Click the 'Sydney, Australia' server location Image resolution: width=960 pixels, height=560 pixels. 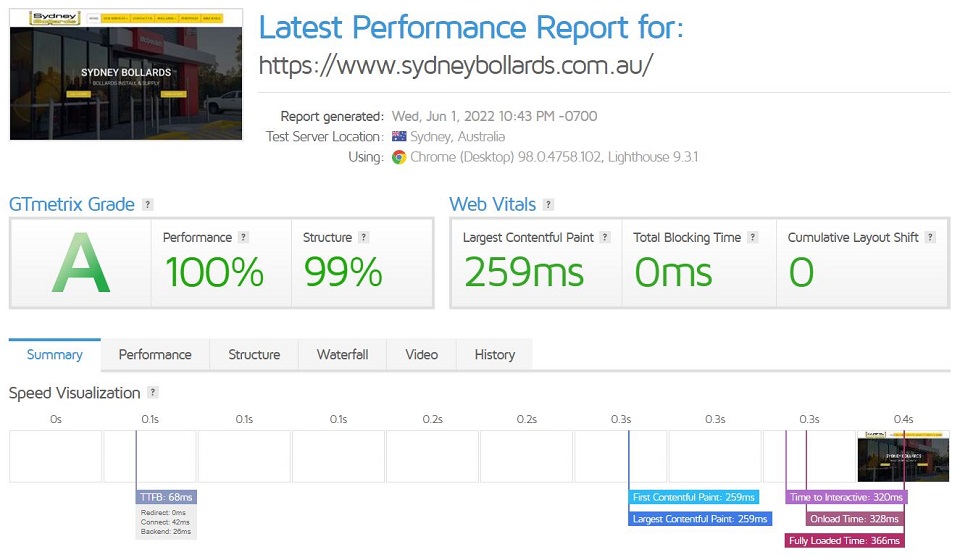point(457,136)
